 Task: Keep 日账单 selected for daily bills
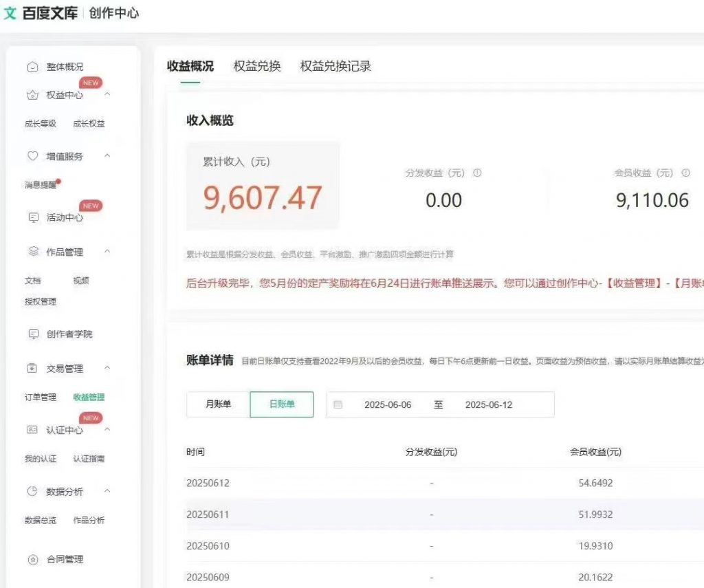(282, 404)
